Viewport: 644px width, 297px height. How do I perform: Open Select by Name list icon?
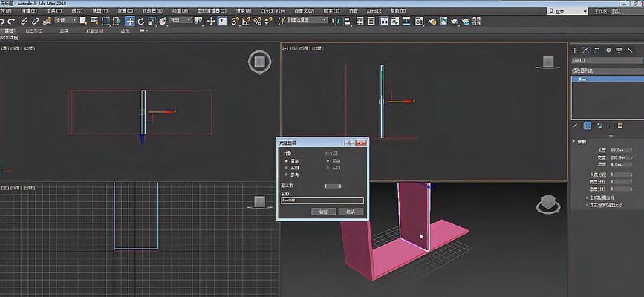(95, 21)
